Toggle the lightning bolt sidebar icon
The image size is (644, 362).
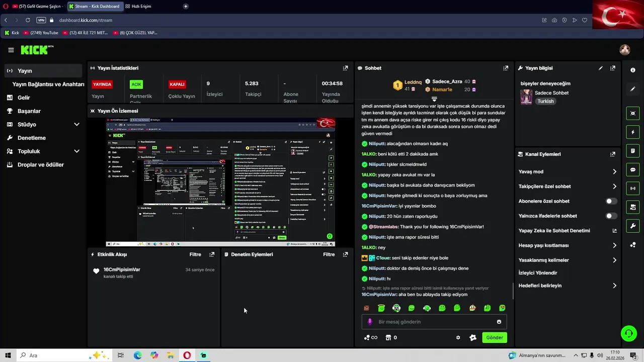click(x=633, y=132)
